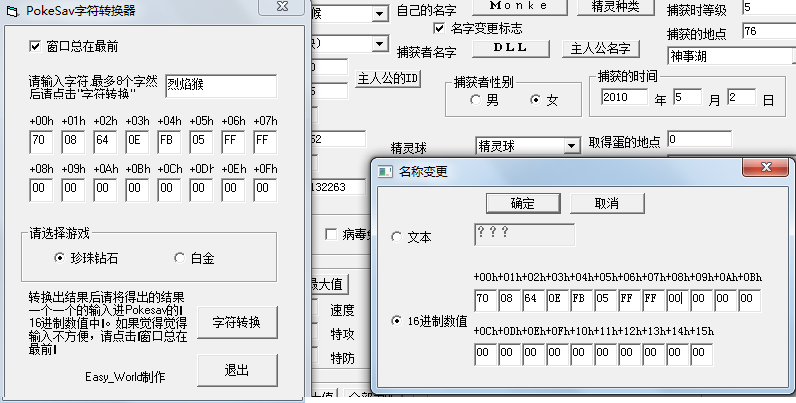Image resolution: width=796 pixels, height=403 pixels.
Task: Click the DLL trainer name button
Action: pos(511,48)
